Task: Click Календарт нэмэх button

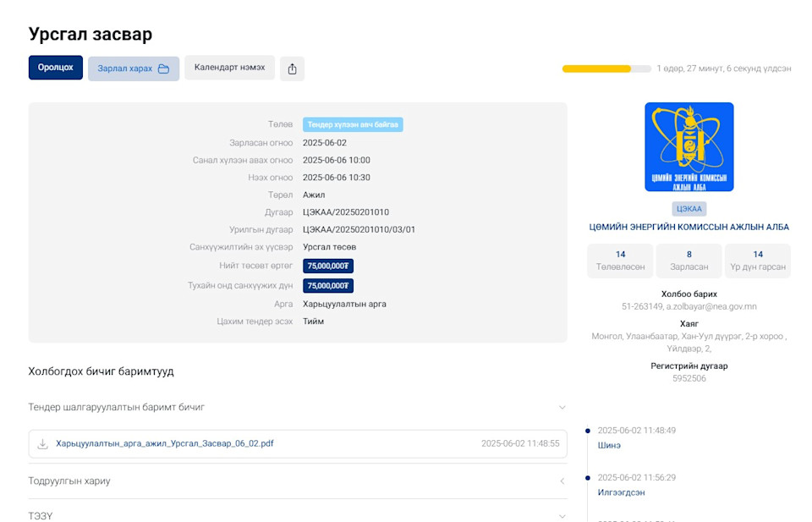Action: pyautogui.click(x=229, y=68)
